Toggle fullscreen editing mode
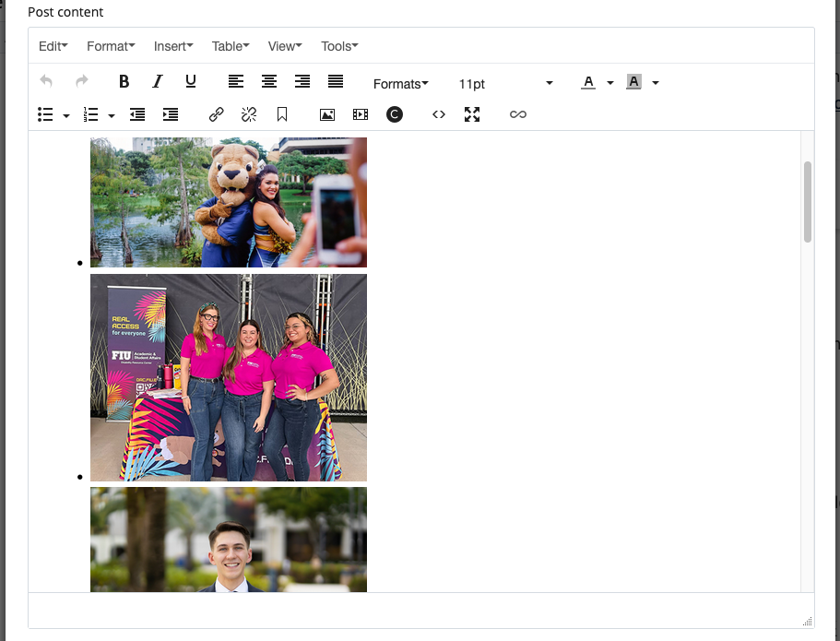The image size is (840, 641). [472, 114]
